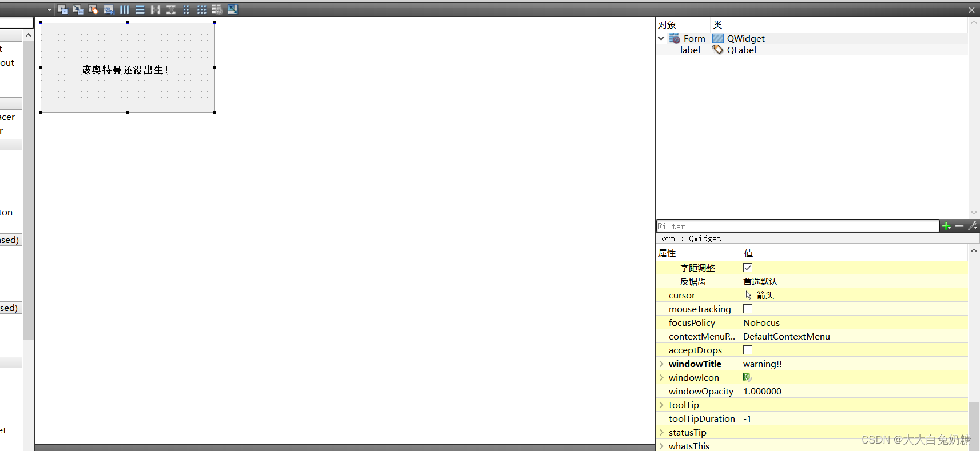Click the form bottom-right resize handle

215,113
